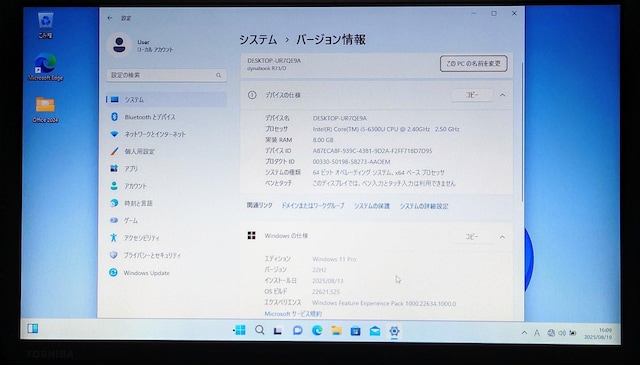Launch Edge from the taskbar

coord(317,331)
